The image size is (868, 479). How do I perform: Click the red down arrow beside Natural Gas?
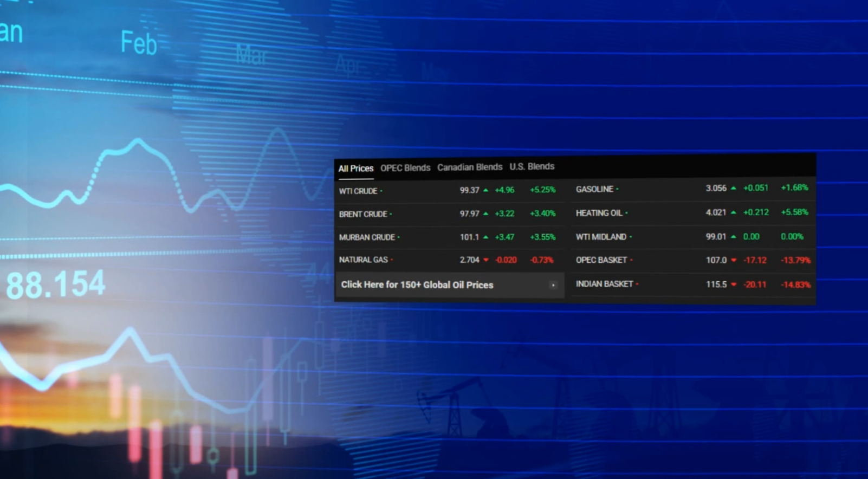point(485,260)
